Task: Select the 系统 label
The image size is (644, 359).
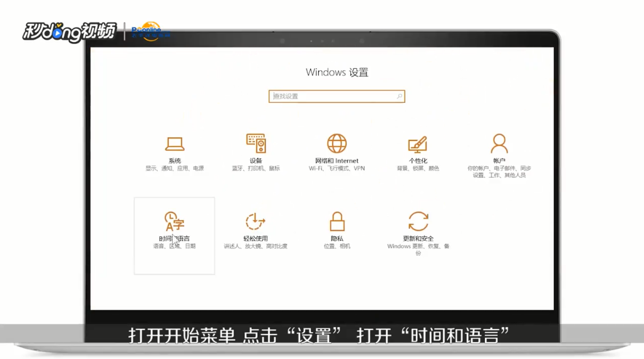Action: pyautogui.click(x=175, y=160)
